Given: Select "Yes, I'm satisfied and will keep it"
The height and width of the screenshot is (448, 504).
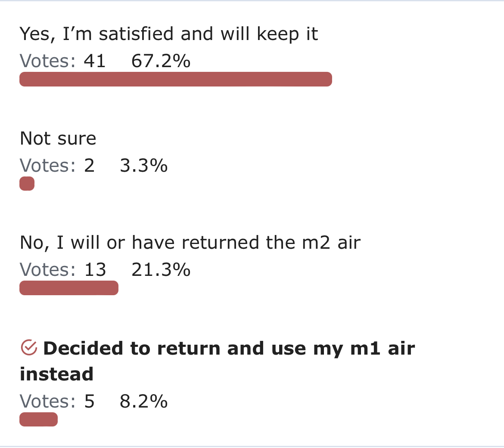Looking at the screenshot, I should (169, 34).
